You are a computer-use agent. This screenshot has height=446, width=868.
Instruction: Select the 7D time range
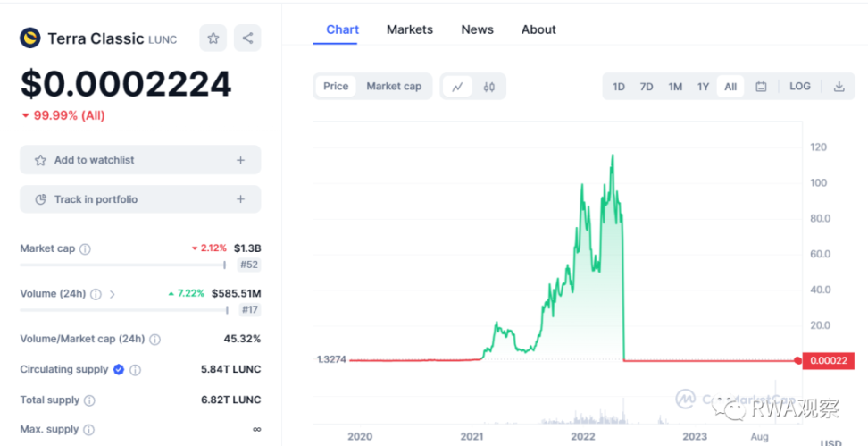(x=647, y=87)
